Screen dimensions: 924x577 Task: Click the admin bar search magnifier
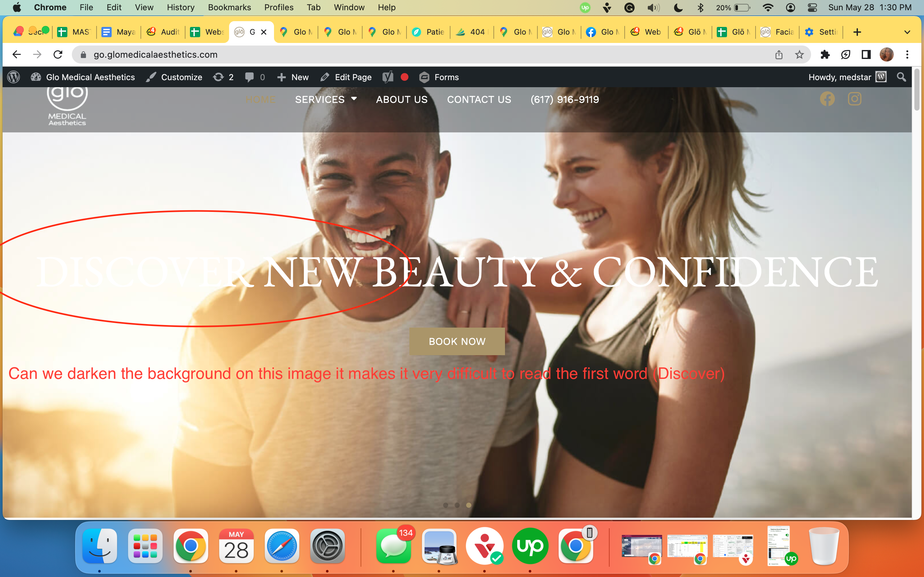902,77
